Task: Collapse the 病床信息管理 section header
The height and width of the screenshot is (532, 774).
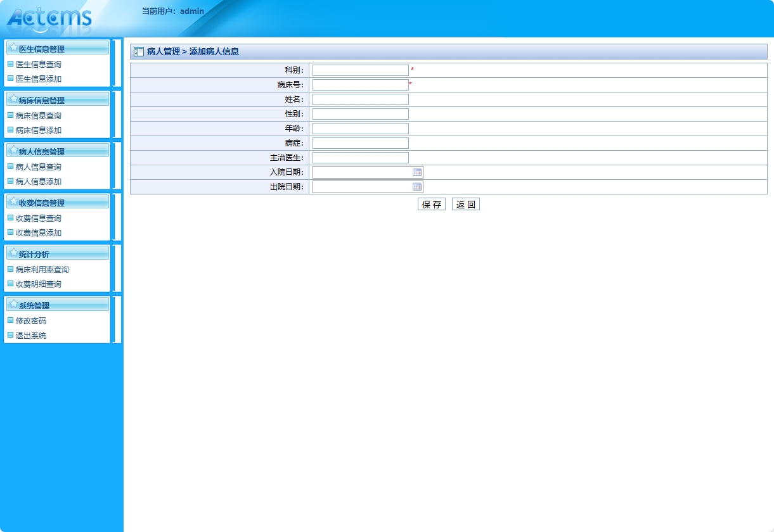Action: [58, 99]
